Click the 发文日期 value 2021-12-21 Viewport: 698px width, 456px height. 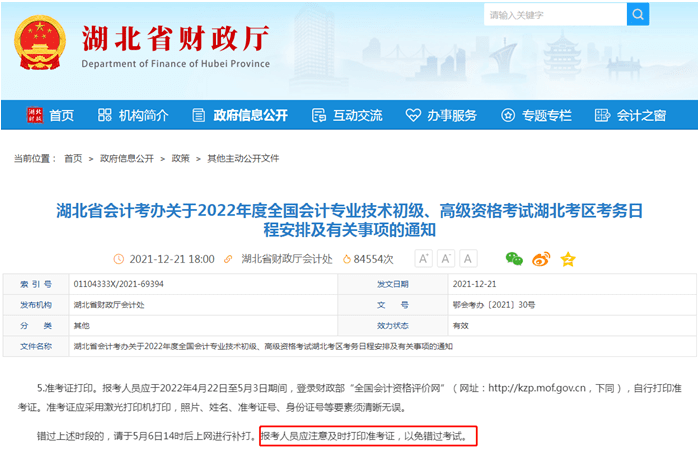[x=474, y=284]
